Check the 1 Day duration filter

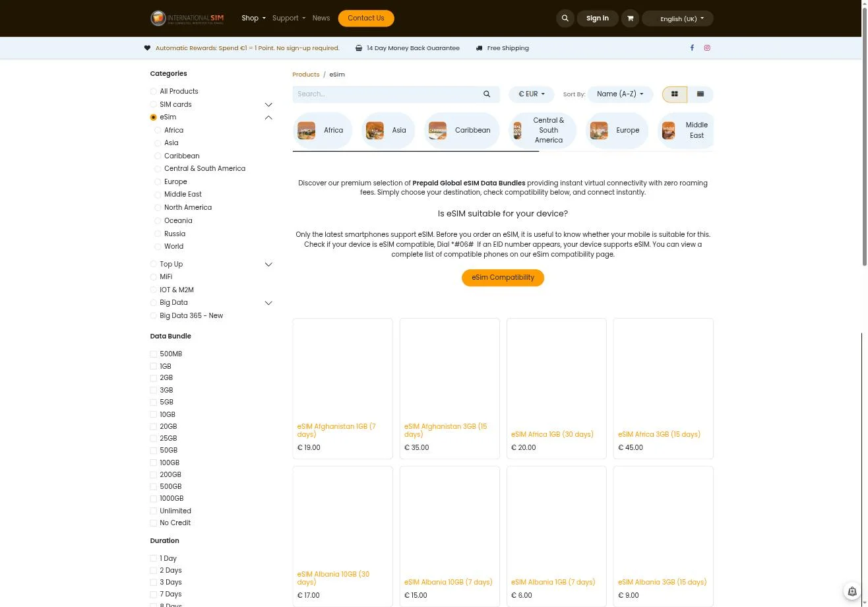154,559
